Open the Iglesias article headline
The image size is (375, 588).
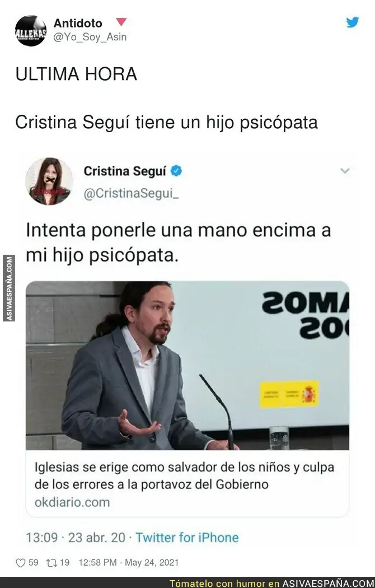[184, 475]
